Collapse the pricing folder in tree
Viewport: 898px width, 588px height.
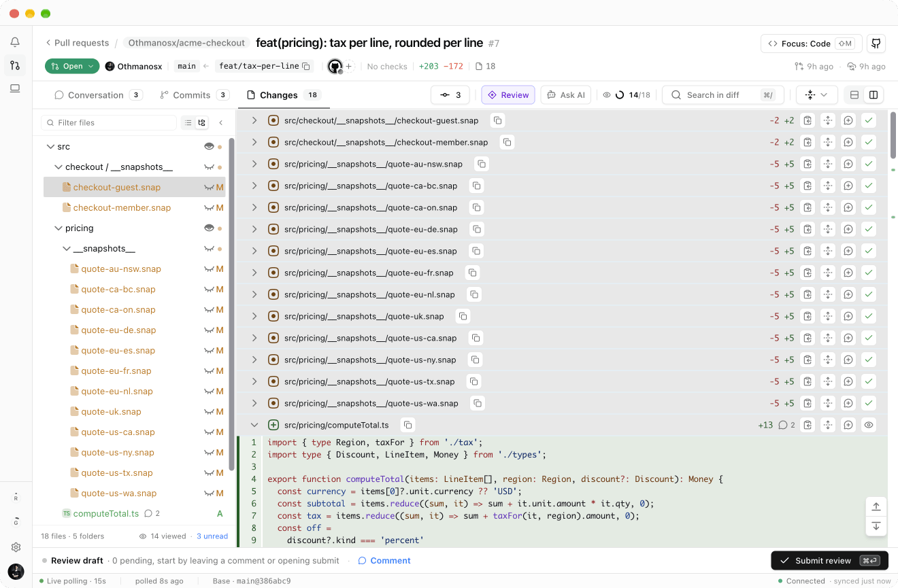[58, 228]
